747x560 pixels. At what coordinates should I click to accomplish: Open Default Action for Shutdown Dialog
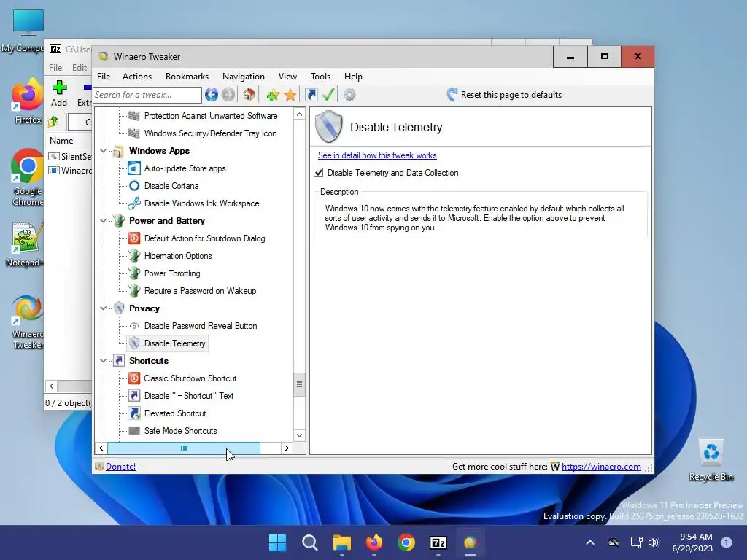pyautogui.click(x=204, y=238)
